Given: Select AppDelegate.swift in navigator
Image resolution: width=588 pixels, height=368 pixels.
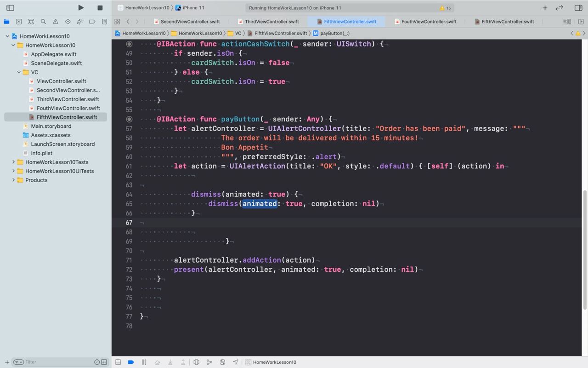Looking at the screenshot, I should pyautogui.click(x=53, y=54).
